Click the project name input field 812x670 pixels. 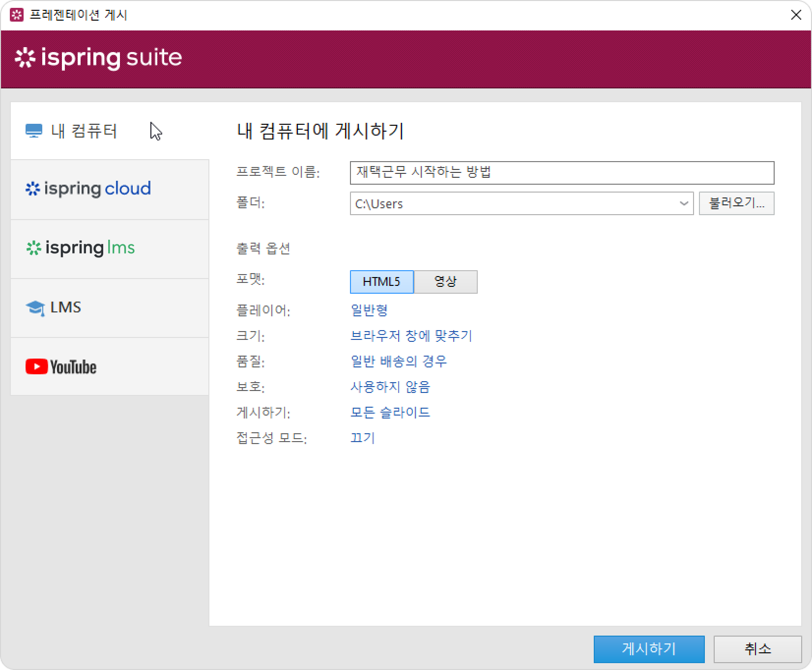(562, 173)
